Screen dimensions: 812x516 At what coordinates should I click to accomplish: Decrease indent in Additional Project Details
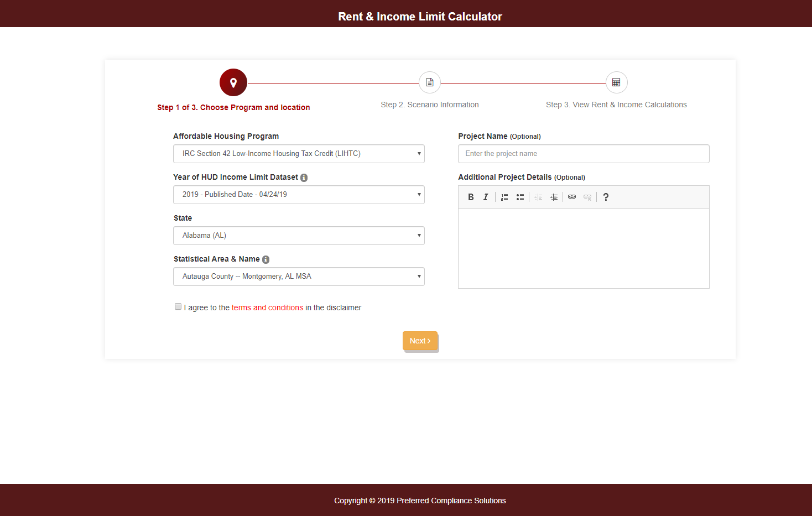coord(538,197)
